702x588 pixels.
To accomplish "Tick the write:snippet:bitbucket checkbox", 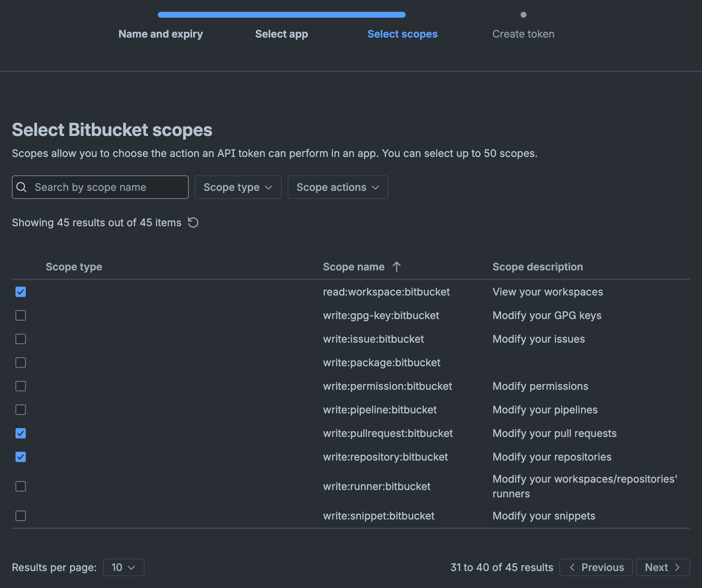I will (x=21, y=516).
